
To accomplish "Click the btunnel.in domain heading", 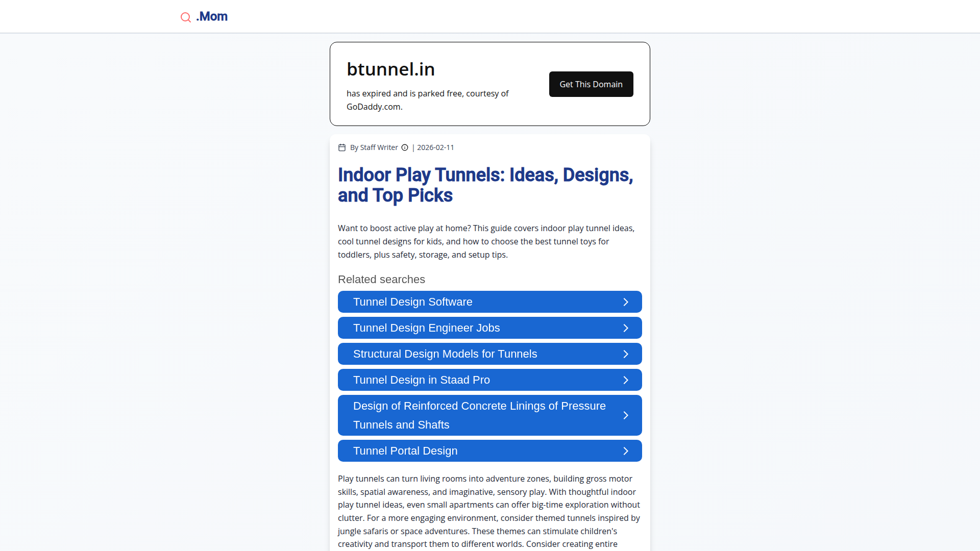I will [x=390, y=69].
